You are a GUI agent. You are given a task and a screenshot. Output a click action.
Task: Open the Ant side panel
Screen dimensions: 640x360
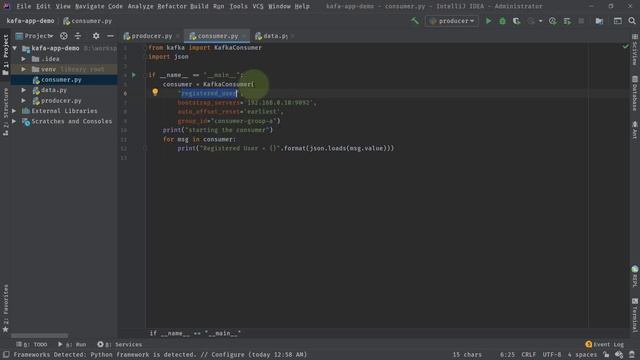[635, 130]
